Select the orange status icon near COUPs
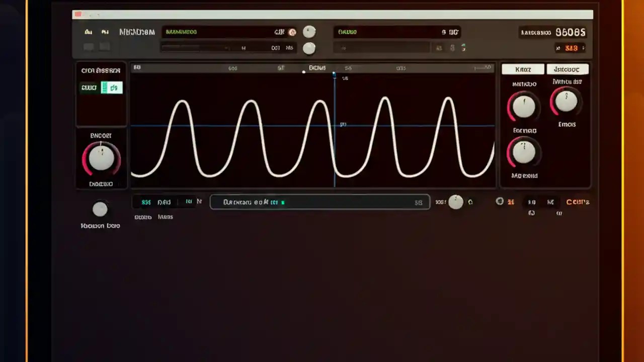 511,202
